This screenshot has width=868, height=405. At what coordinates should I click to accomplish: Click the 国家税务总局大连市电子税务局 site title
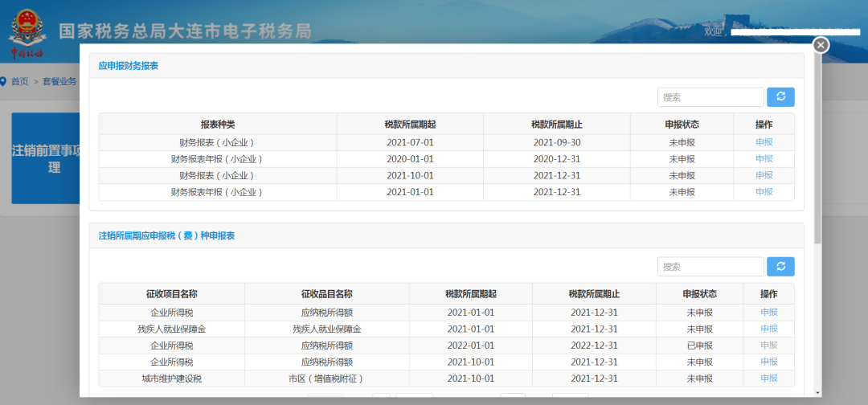click(x=186, y=31)
